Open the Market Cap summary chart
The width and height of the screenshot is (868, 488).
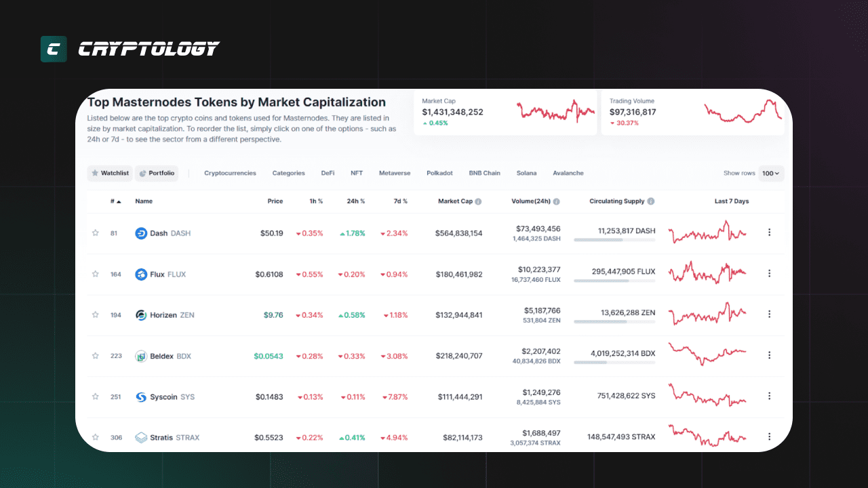[555, 110]
